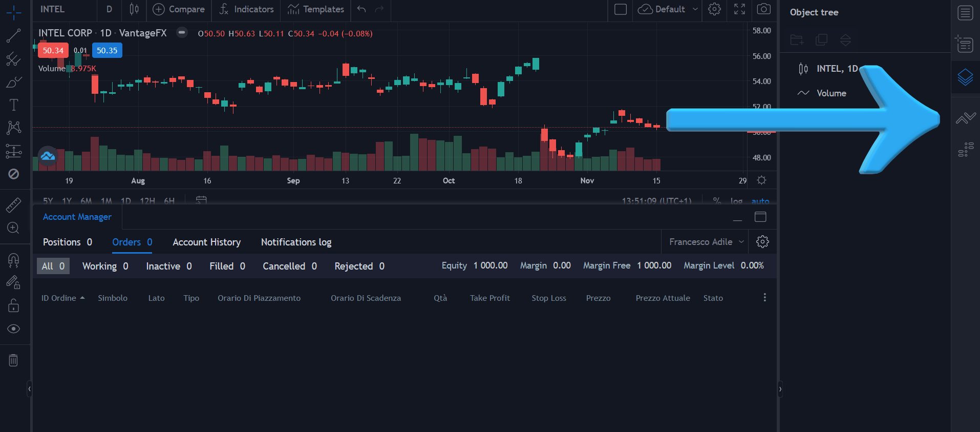Filter orders by Filled

pos(227,266)
